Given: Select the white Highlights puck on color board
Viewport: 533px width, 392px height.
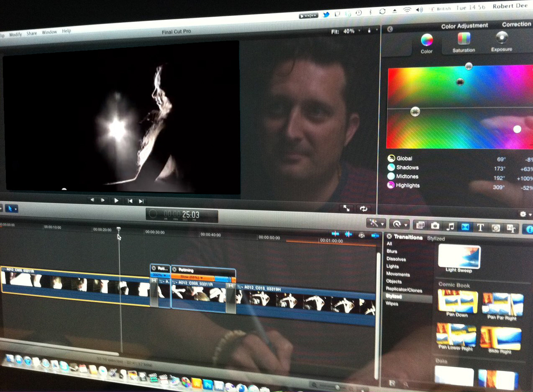Looking at the screenshot, I should click(517, 129).
